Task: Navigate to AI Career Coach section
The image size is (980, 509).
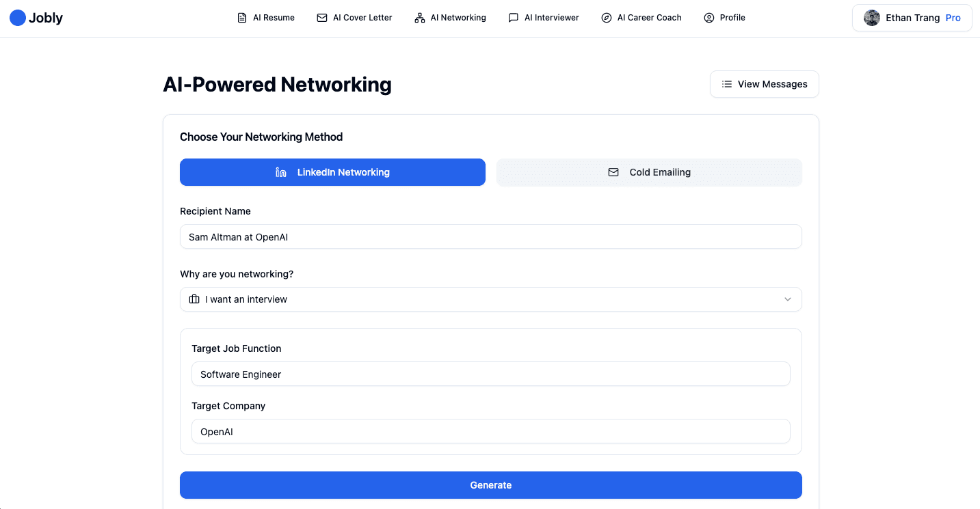Action: (641, 17)
